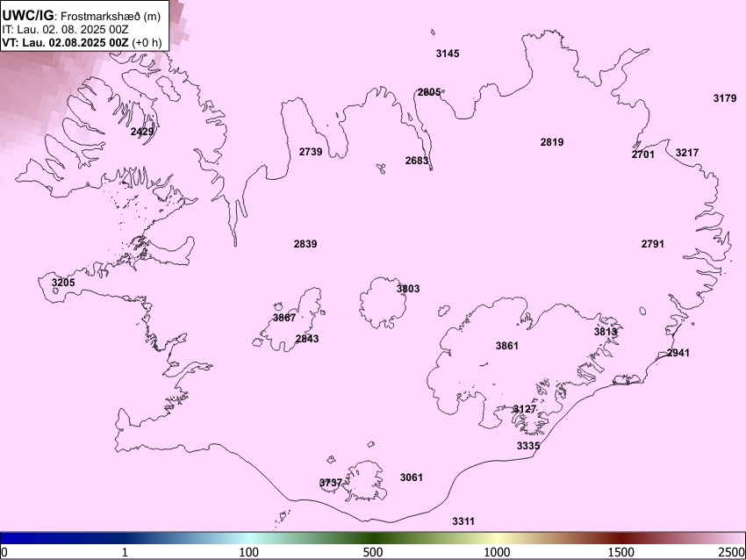
Task: Click the value 2701
Action: pyautogui.click(x=643, y=154)
